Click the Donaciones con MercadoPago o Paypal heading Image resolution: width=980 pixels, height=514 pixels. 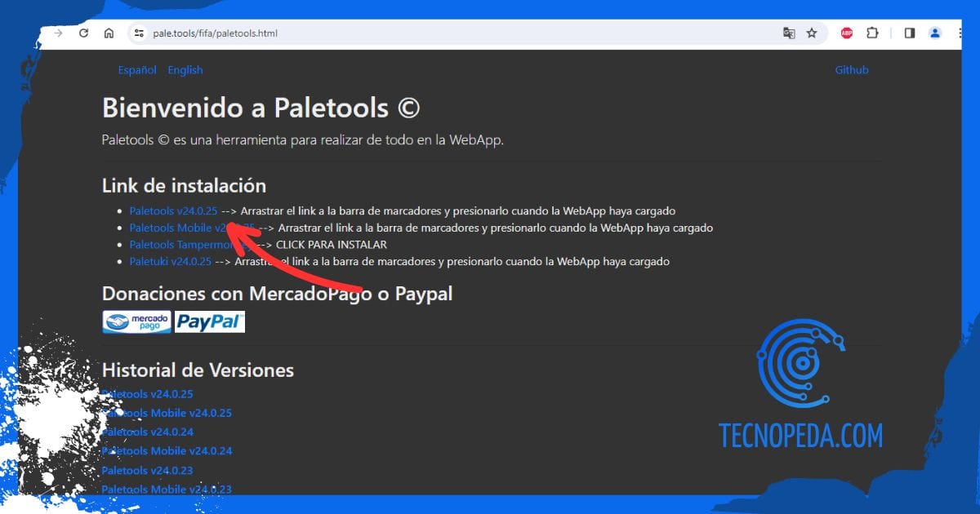277,294
